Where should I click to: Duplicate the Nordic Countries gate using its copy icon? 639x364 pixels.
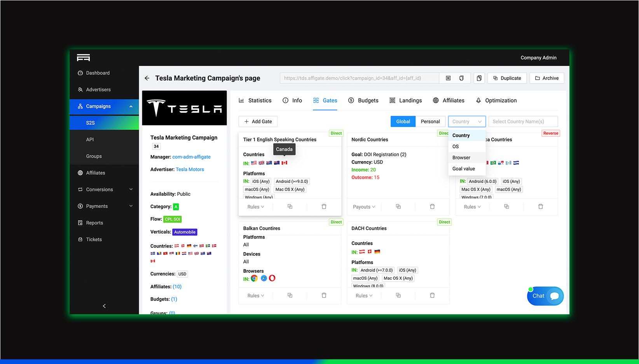398,206
